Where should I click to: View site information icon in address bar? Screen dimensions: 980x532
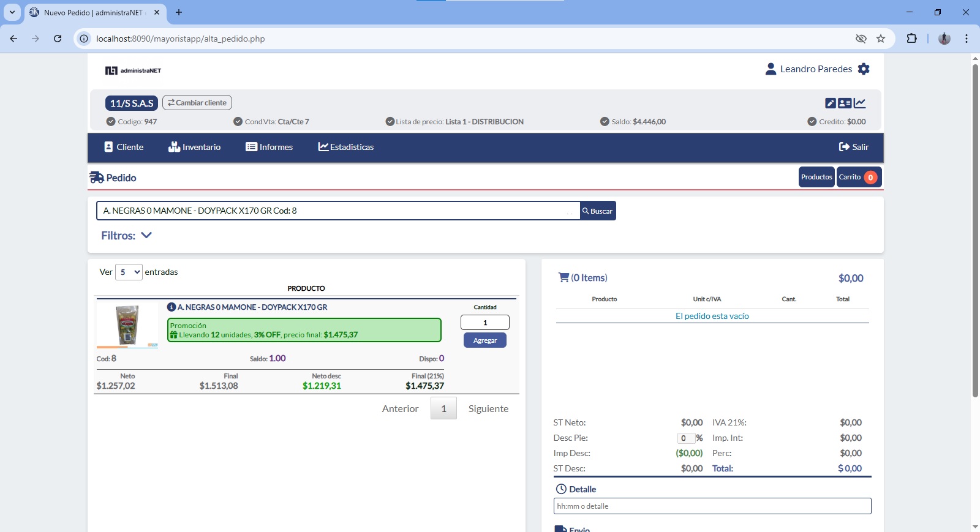[85, 39]
